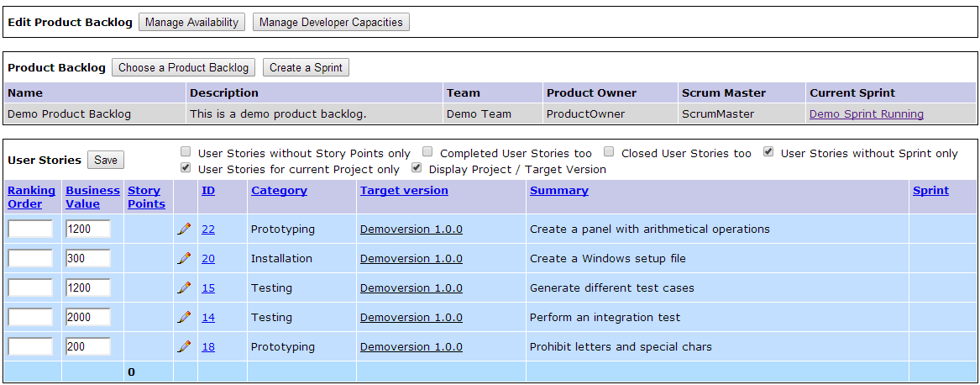
Task: Click the pencil edit icon for story 20
Action: tap(184, 258)
